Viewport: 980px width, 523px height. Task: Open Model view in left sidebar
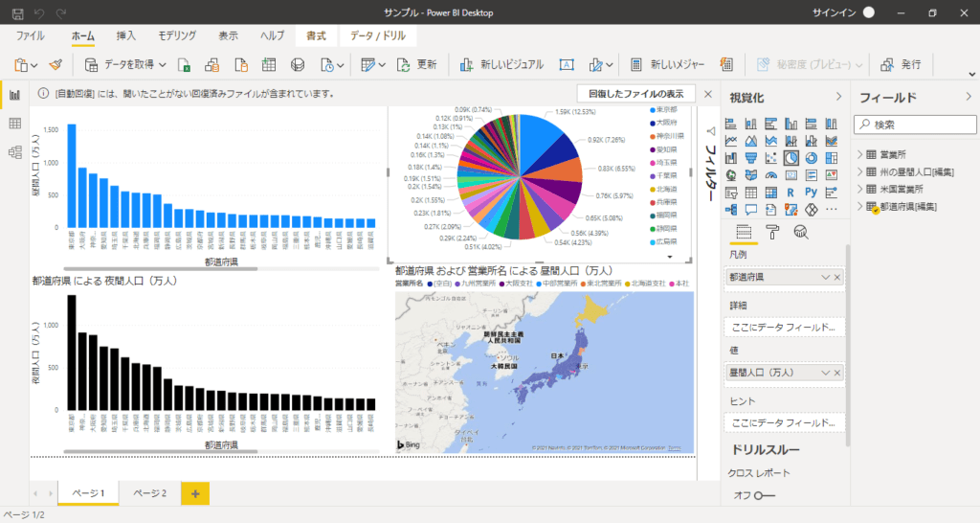tap(15, 151)
